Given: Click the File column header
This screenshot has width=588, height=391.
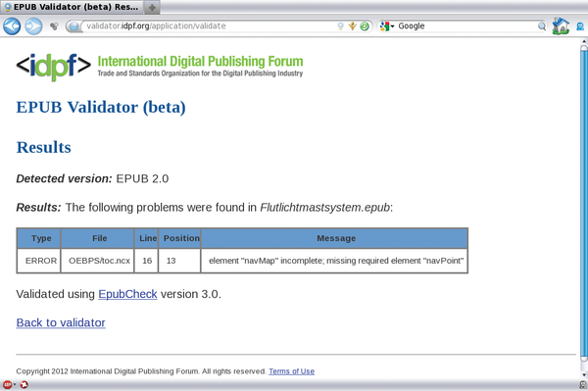Looking at the screenshot, I should [97, 238].
